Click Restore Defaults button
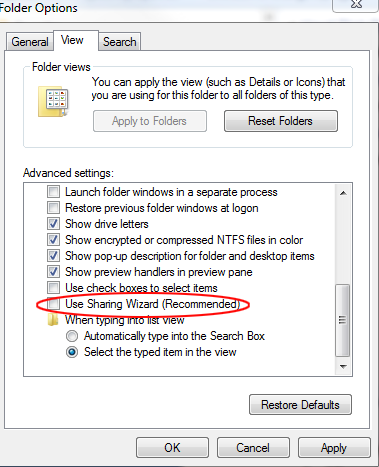 [300, 405]
